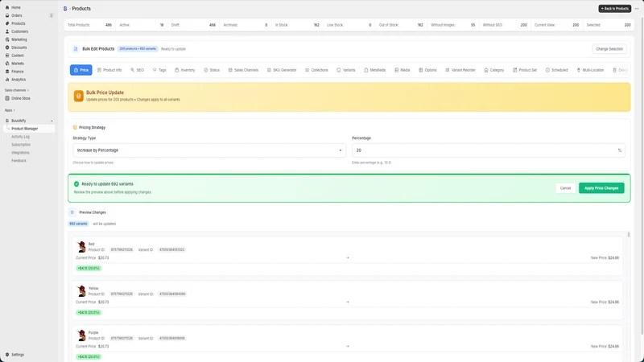Open the SKU Generator tab
Image resolution: width=644 pixels, height=362 pixels.
point(282,70)
